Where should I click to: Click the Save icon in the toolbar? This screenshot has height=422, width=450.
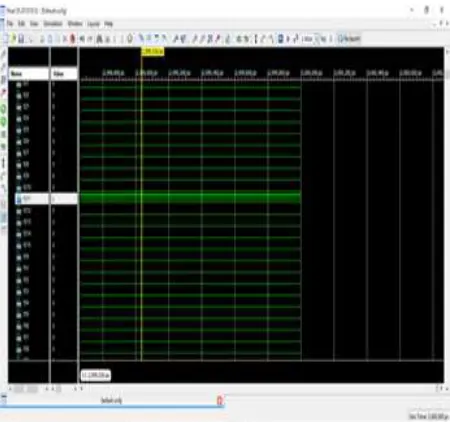pyautogui.click(x=21, y=39)
